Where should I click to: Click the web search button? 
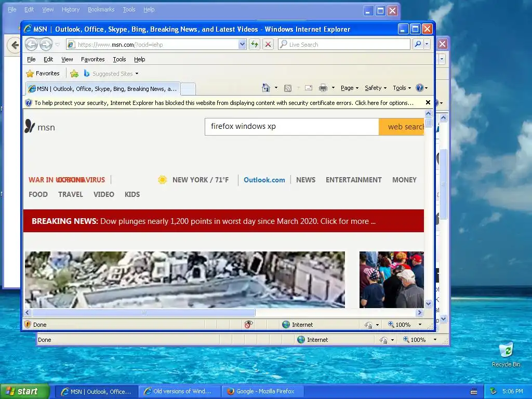pyautogui.click(x=402, y=127)
